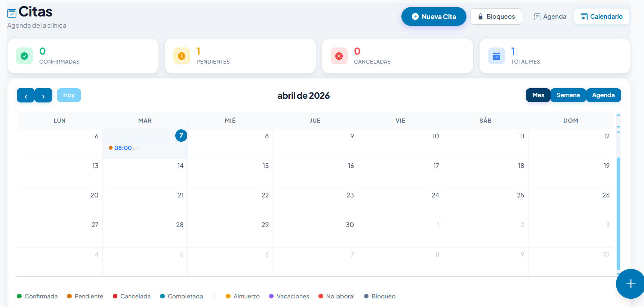Click the orange clock Pendientes icon
Screen dimensions: 644x307
[182, 56]
